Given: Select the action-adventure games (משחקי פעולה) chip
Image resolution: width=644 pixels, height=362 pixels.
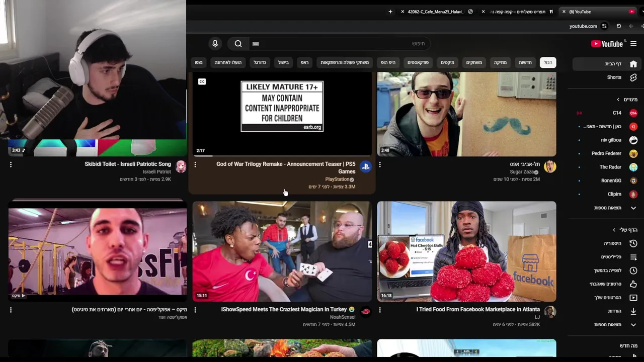Looking at the screenshot, I should pos(345,62).
